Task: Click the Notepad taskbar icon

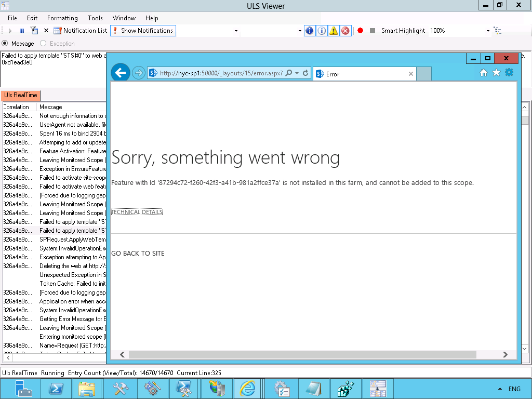Action: pyautogui.click(x=313, y=389)
